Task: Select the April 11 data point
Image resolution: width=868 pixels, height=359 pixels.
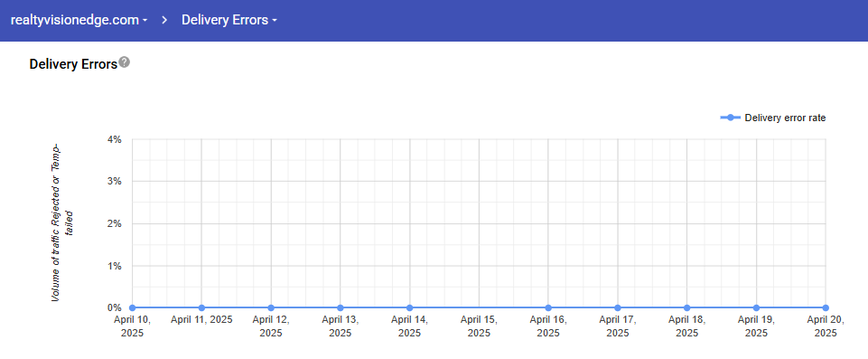Action: click(201, 307)
